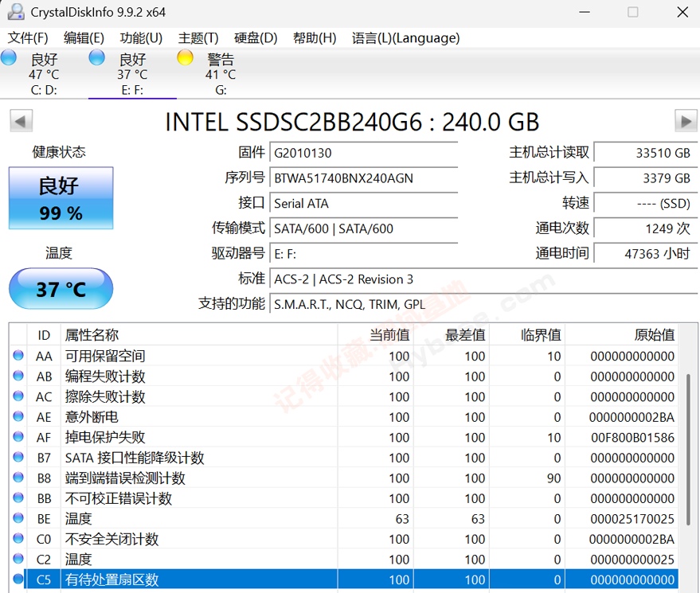
Task: Select the 有待处置扇区数 highlighted row
Action: point(343,579)
